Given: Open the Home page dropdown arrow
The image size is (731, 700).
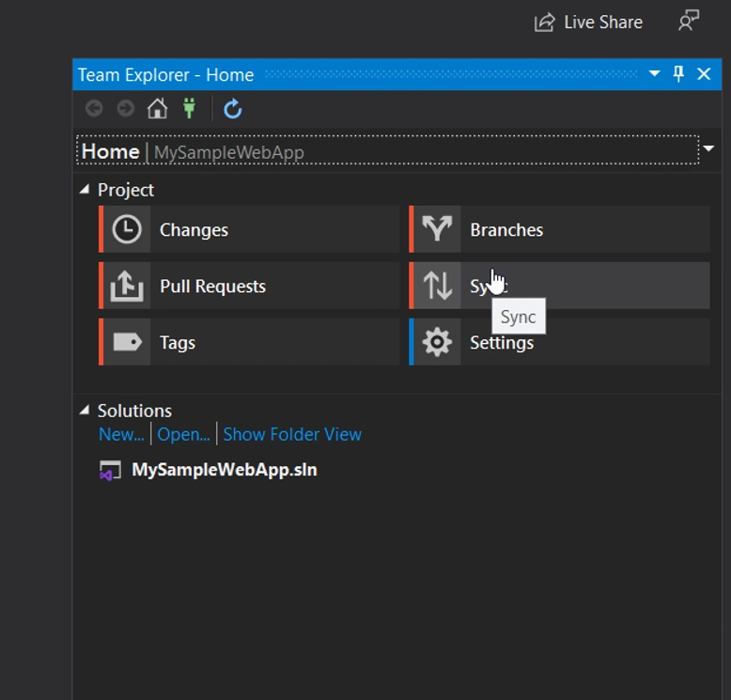Looking at the screenshot, I should pos(708,148).
